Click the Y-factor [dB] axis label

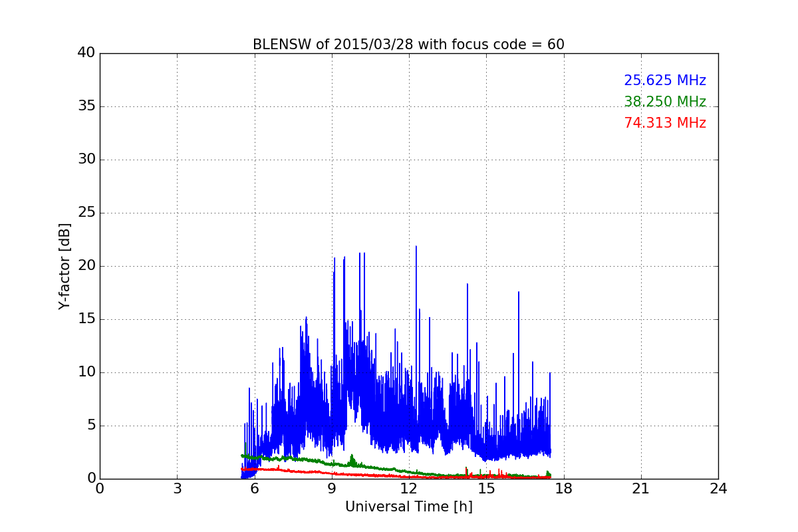(65, 266)
